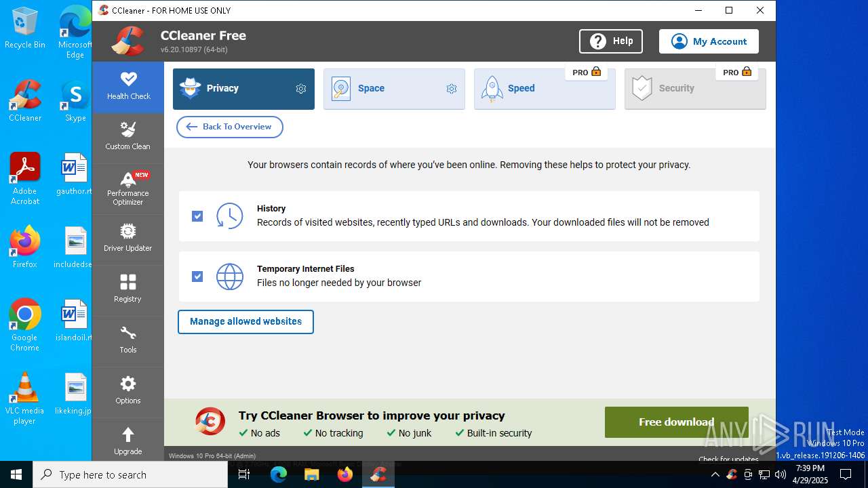Open Google Chrome desktop shortcut
This screenshot has height=488, width=868.
pyautogui.click(x=25, y=325)
